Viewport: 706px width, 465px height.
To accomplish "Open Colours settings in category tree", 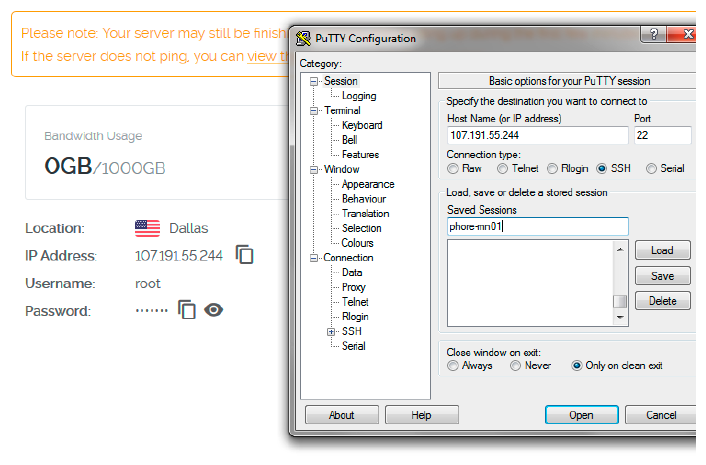I will point(358,243).
